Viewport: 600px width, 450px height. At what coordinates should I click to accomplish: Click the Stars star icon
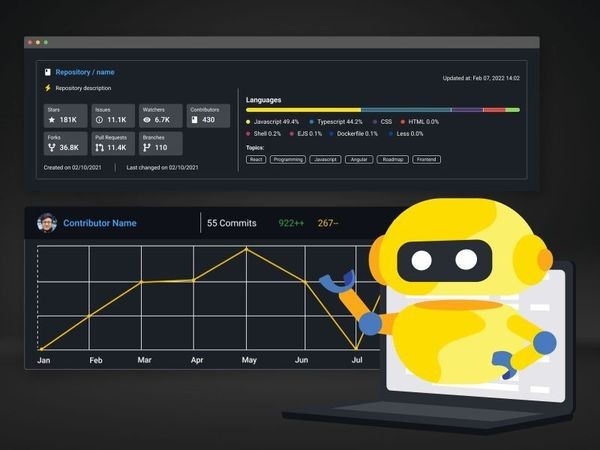52,120
